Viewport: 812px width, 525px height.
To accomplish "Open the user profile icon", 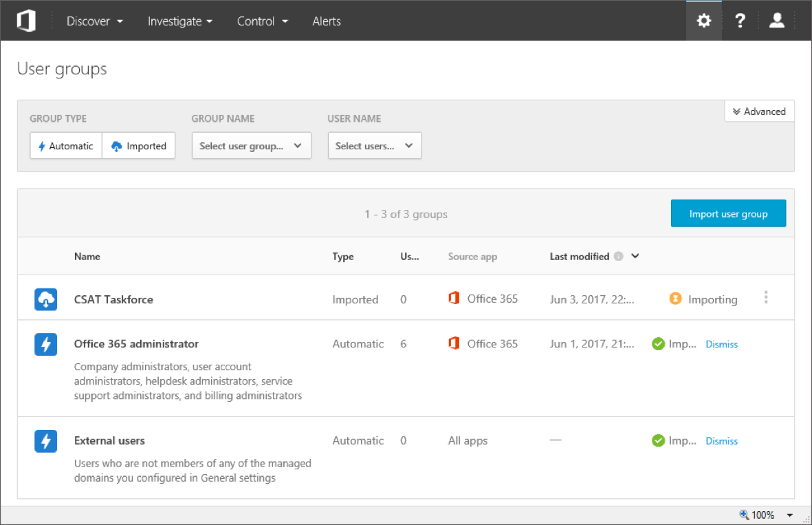I will tap(776, 20).
